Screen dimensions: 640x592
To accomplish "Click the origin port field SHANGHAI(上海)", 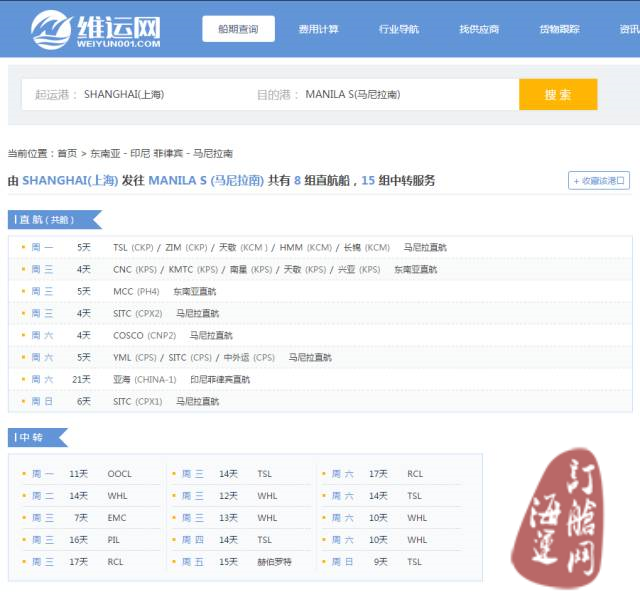I will (124, 94).
